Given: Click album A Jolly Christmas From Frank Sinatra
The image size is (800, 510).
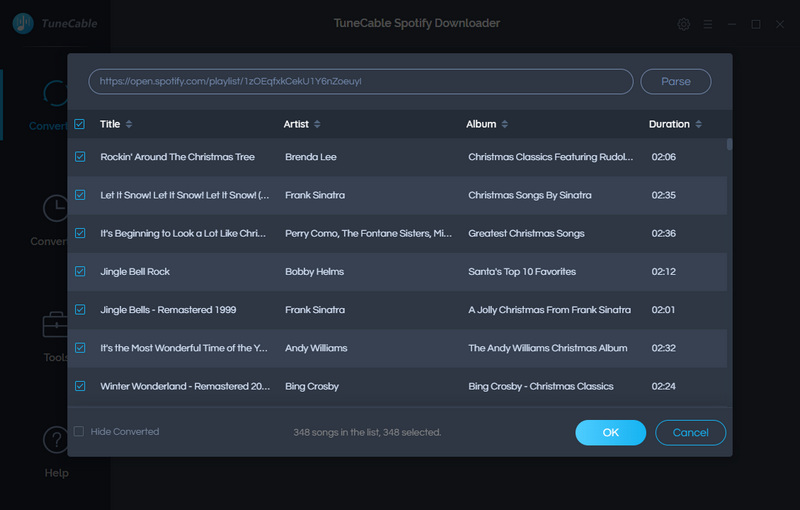Looking at the screenshot, I should pyautogui.click(x=549, y=310).
